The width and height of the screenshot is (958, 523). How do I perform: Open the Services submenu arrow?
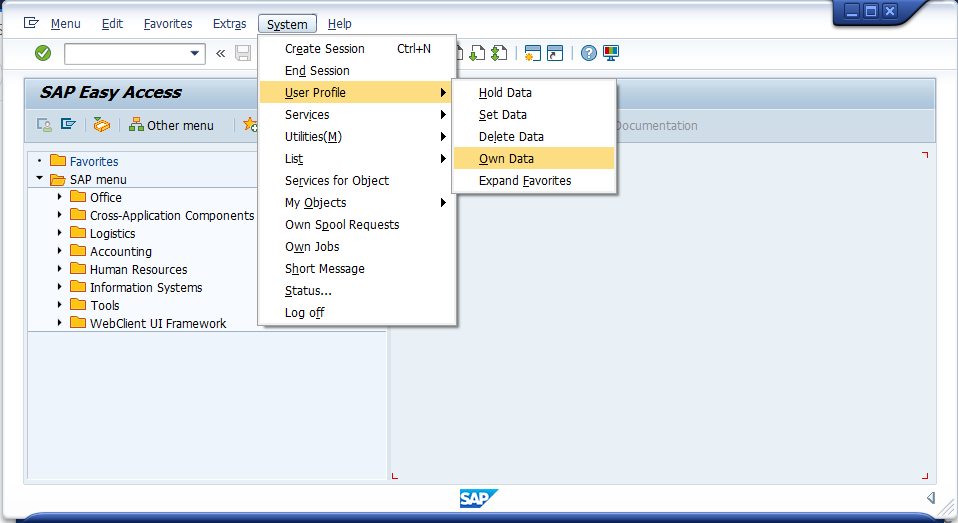coord(444,115)
